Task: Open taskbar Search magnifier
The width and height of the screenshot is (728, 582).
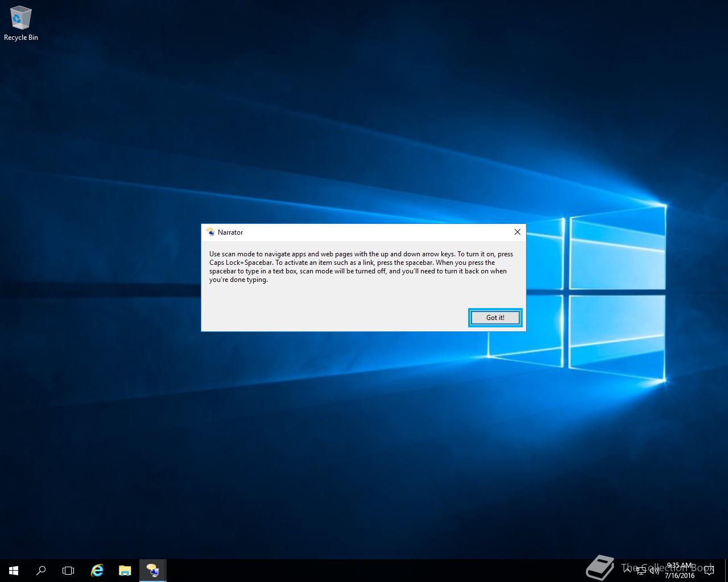Action: (x=41, y=570)
